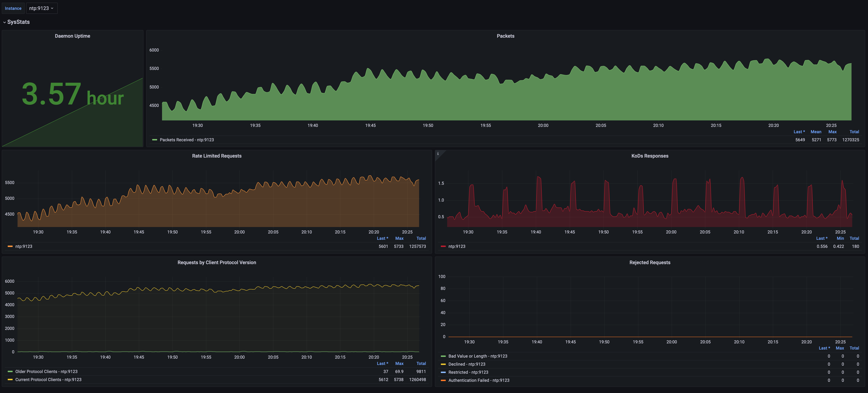The image size is (868, 393).
Task: Open the Daemon Uptime panel title menu
Action: click(72, 36)
